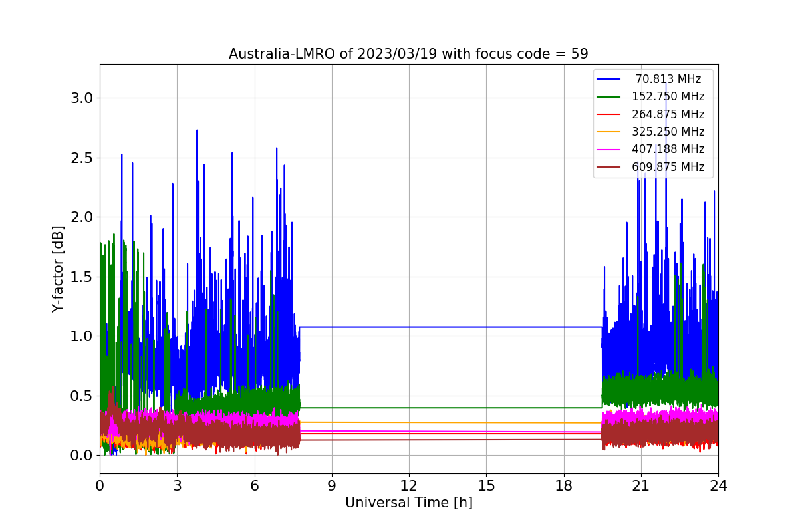Viewport: 798px width, 532px height.
Task: Click the y-axis tick label 1.5
Action: (x=82, y=277)
